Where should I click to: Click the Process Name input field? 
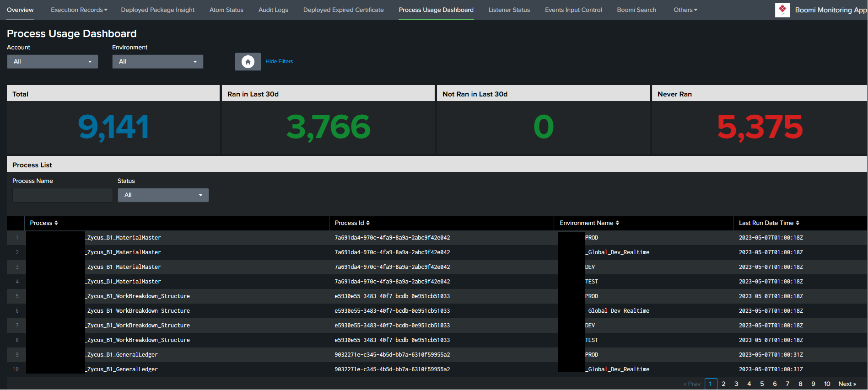[x=63, y=195]
